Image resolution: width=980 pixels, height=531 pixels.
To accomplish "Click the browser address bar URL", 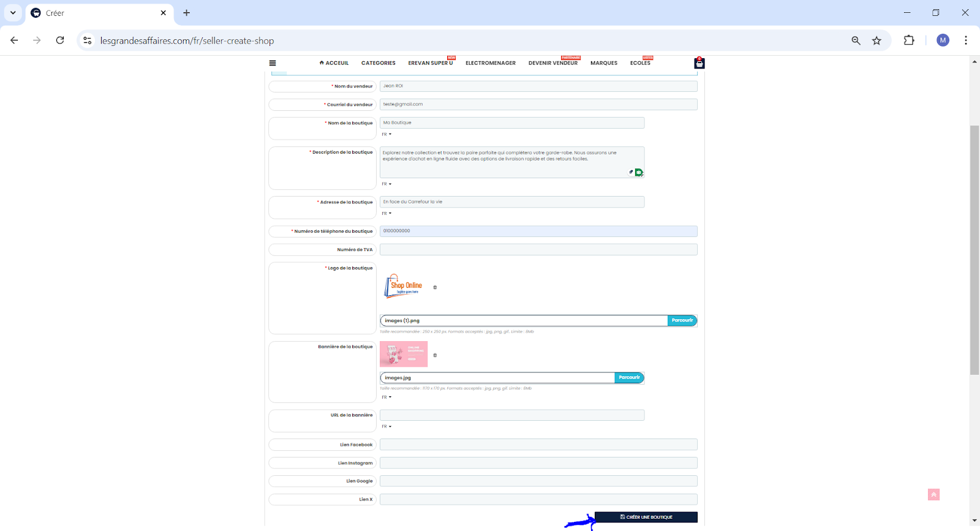I will (187, 40).
